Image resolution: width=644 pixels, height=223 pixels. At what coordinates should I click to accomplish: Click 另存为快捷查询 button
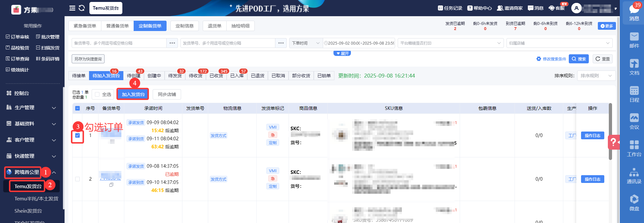coord(88,59)
